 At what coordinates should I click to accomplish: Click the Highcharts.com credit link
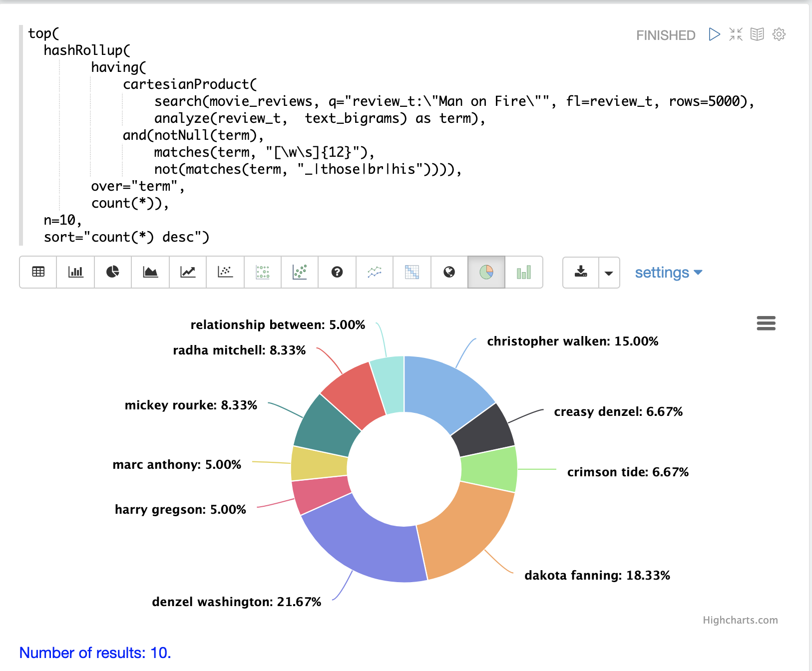point(740,620)
